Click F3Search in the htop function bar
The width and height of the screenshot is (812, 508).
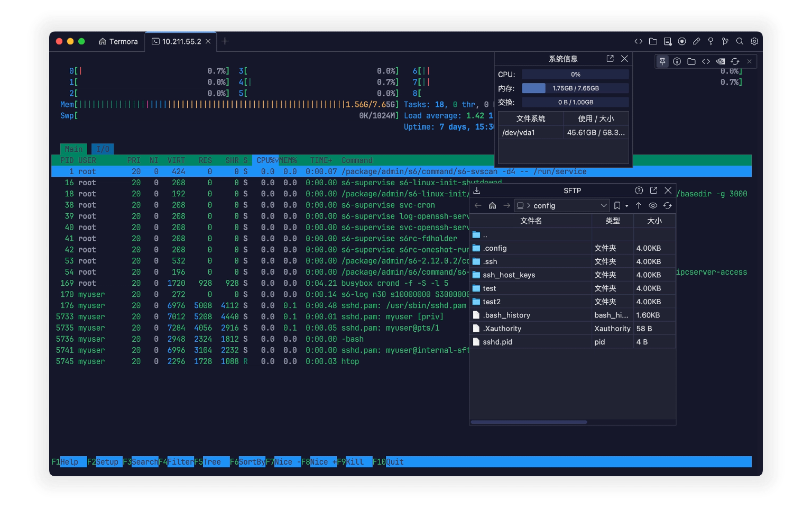coord(140,461)
